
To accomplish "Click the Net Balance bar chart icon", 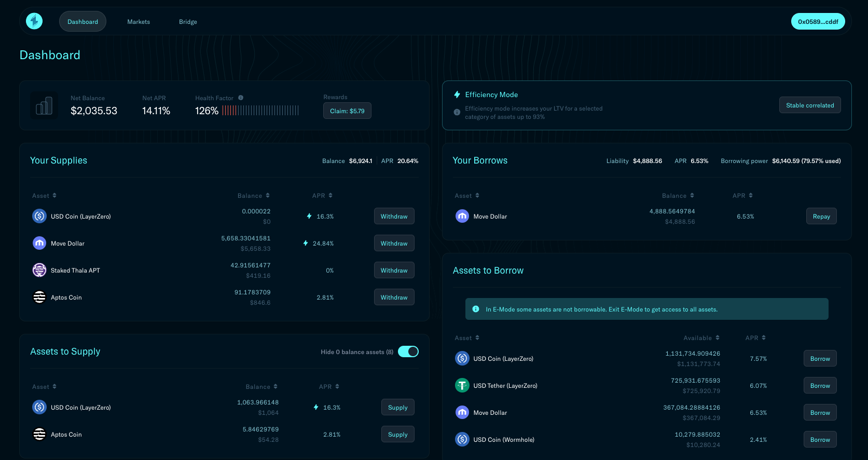I will pyautogui.click(x=44, y=106).
